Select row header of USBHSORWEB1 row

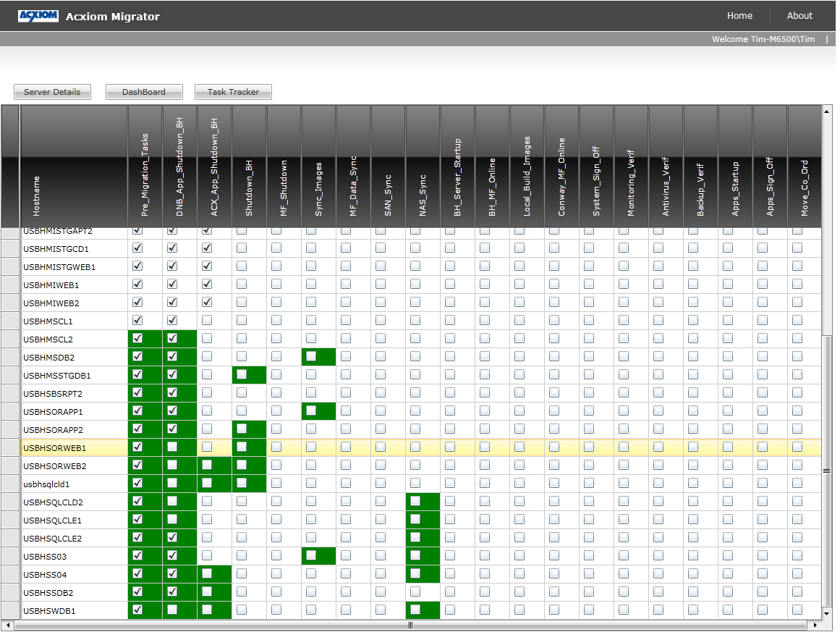10,447
